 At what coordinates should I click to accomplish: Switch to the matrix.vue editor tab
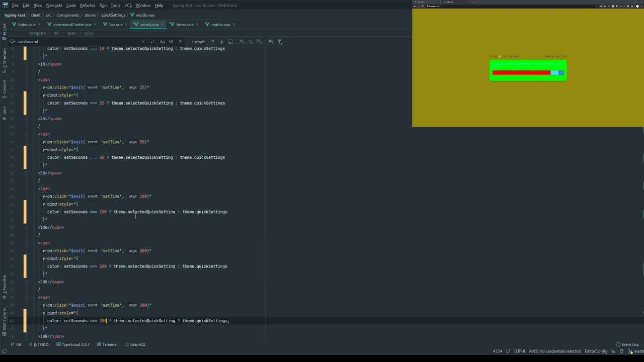(220, 25)
